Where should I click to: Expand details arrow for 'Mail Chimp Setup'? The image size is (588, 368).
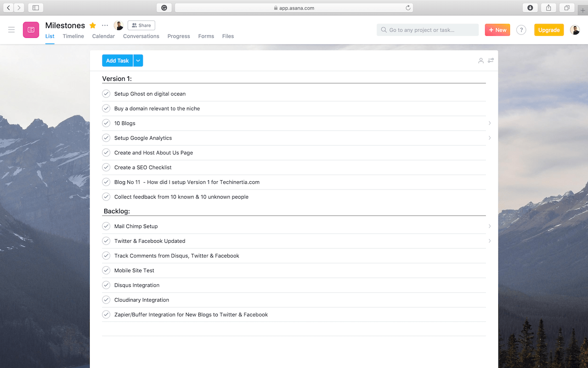490,226
